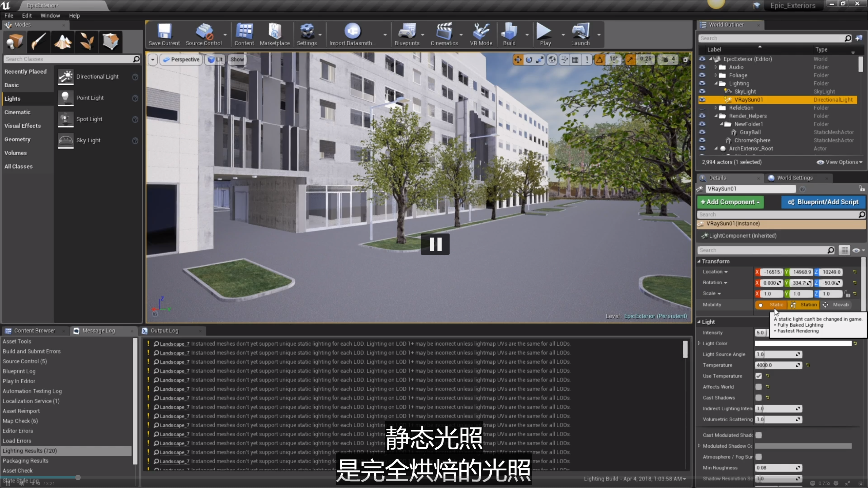Open the Add Component dropdown
The width and height of the screenshot is (868, 488).
click(730, 202)
